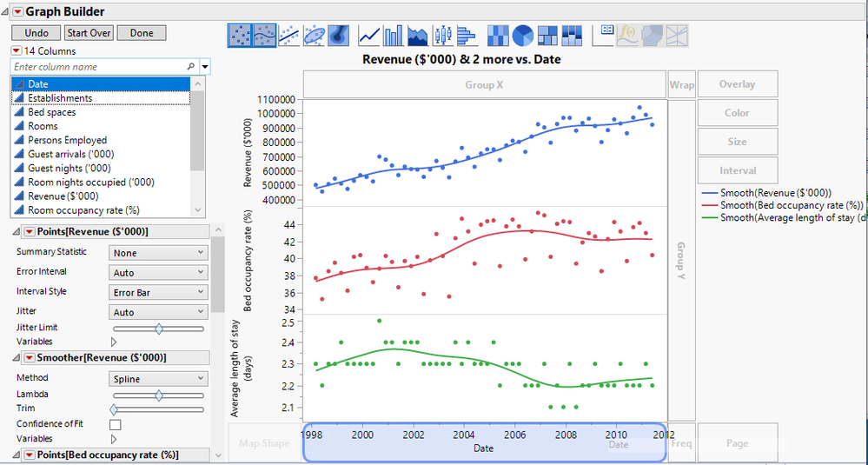Click the Page drop zone
Viewport: 868px width, 465px height.
(738, 443)
